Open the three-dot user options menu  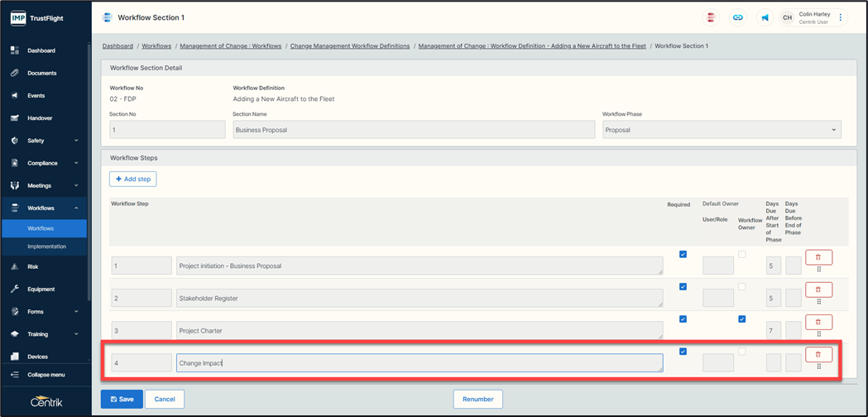click(x=841, y=17)
